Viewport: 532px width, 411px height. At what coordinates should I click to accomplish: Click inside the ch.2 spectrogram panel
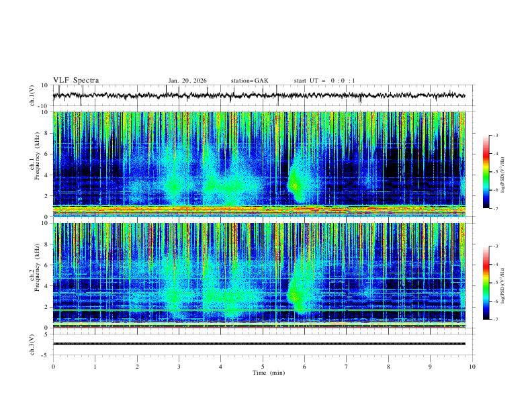click(259, 275)
